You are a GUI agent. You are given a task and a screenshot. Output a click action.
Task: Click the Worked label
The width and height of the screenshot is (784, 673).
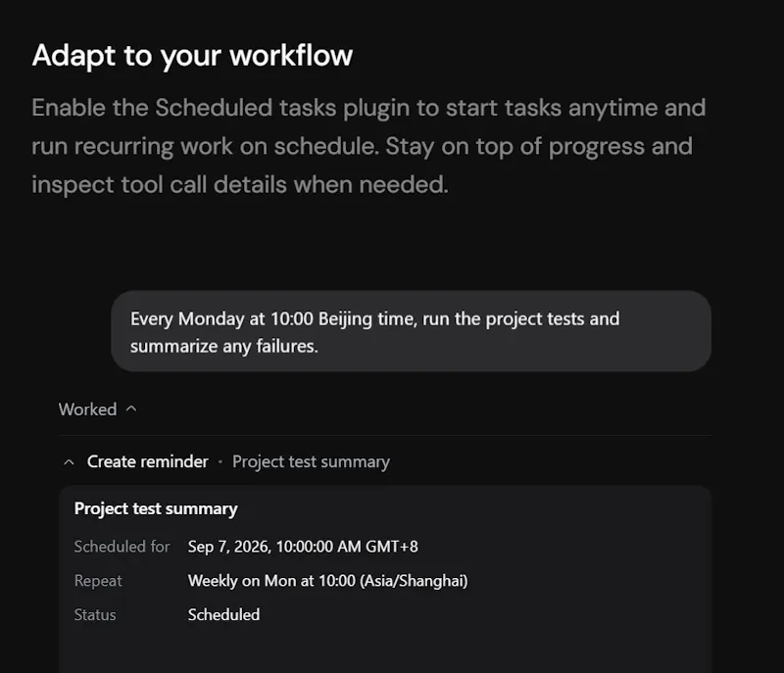(x=87, y=409)
